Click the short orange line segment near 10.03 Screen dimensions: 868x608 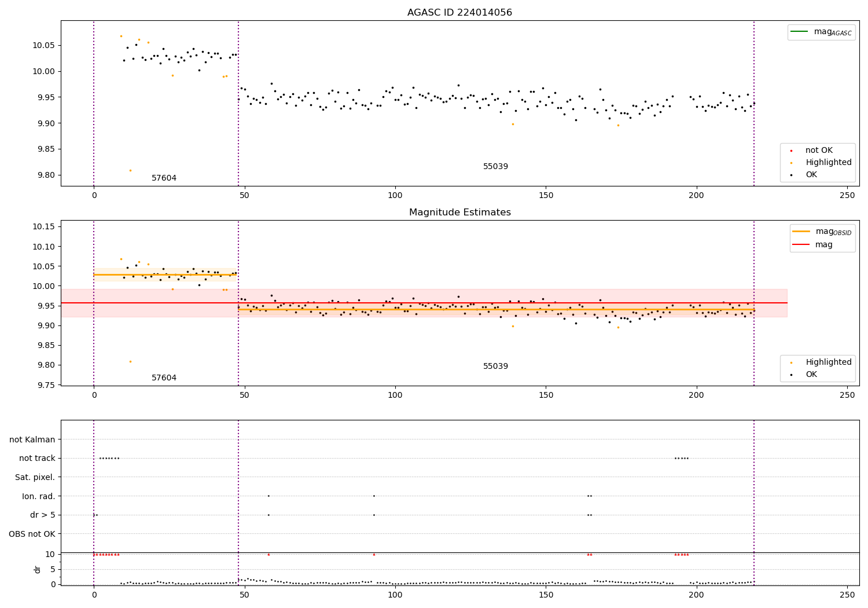(166, 274)
